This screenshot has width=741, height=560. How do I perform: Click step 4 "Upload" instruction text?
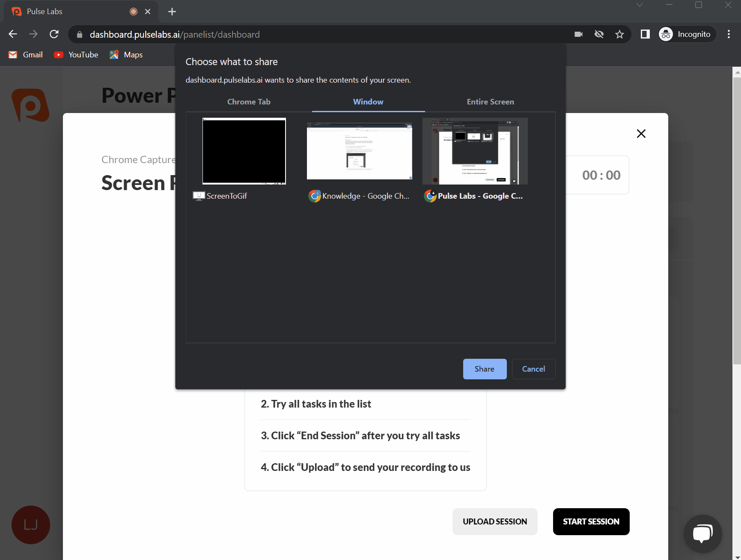(366, 468)
